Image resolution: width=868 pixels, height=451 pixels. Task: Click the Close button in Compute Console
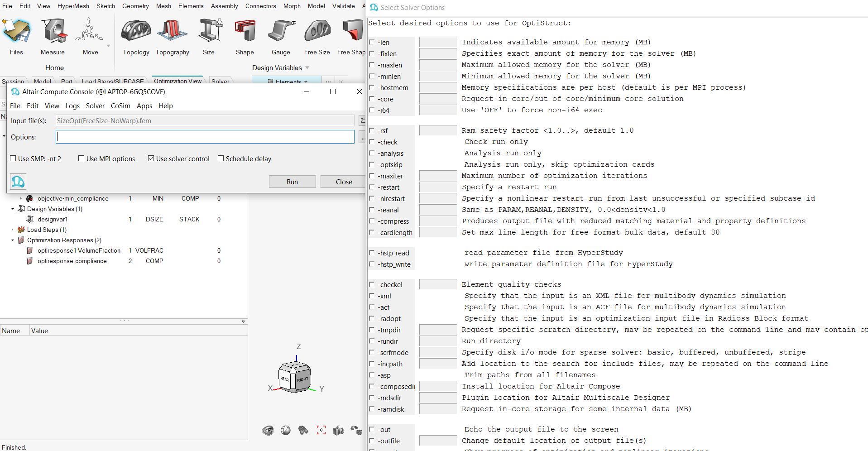click(x=344, y=182)
